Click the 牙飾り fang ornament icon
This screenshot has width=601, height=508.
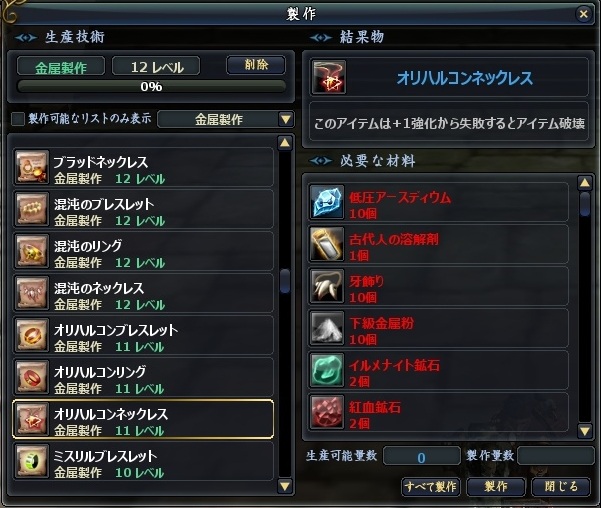pos(327,286)
